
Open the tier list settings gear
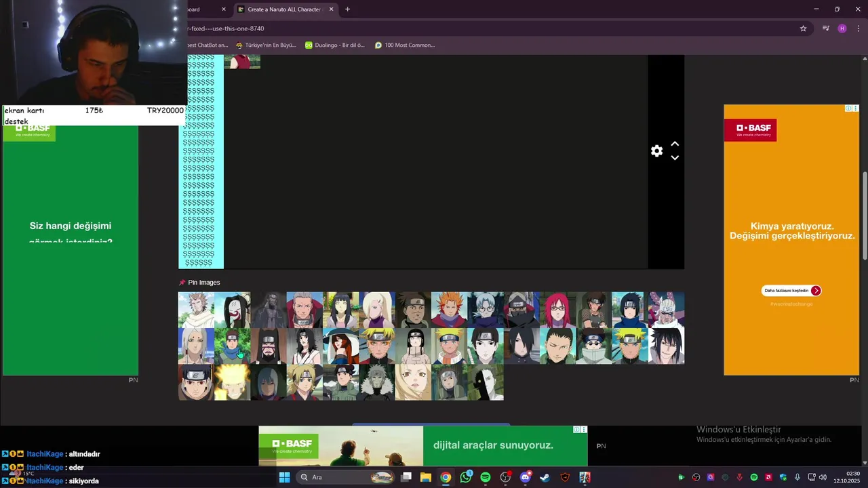656,151
